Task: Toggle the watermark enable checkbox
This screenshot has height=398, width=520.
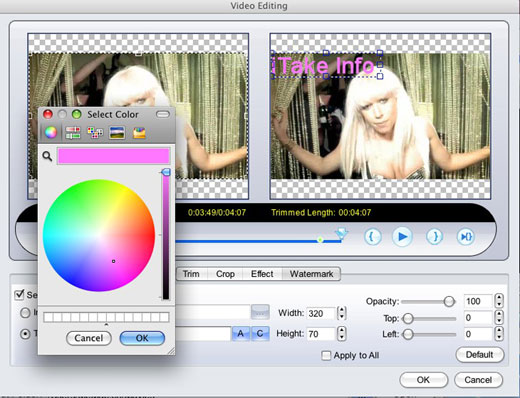Action: click(x=19, y=294)
